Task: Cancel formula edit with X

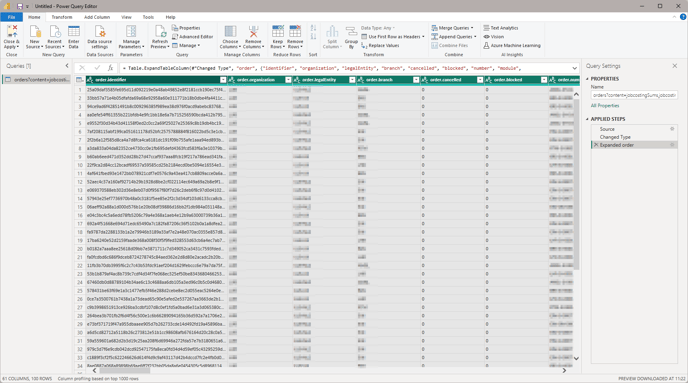Action: point(82,68)
